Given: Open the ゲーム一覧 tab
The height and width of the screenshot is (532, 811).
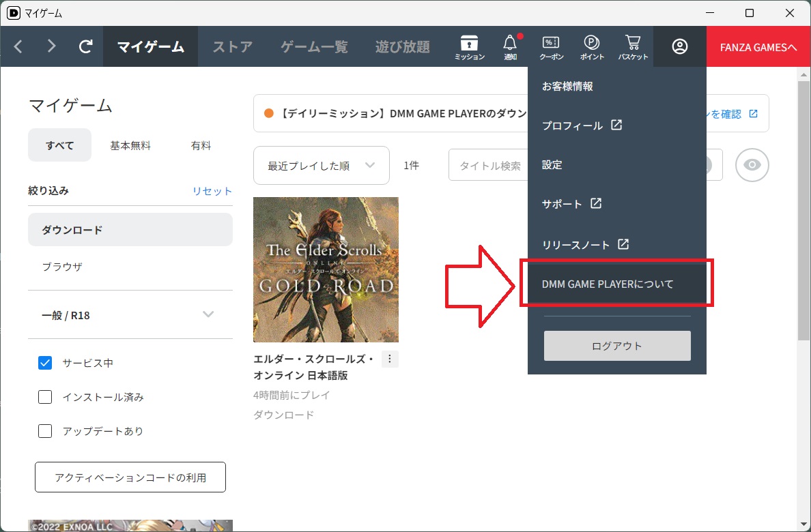Looking at the screenshot, I should pyautogui.click(x=315, y=46).
